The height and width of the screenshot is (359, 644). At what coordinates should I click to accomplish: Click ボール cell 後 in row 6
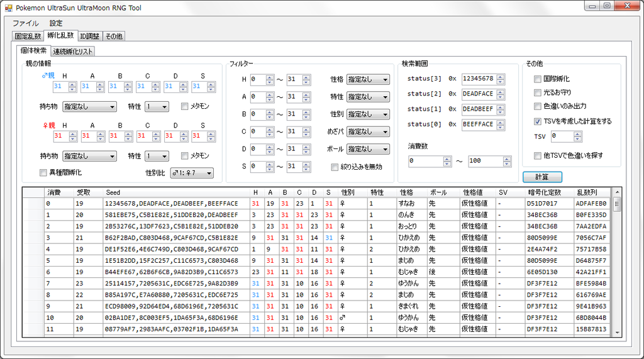[443, 272]
